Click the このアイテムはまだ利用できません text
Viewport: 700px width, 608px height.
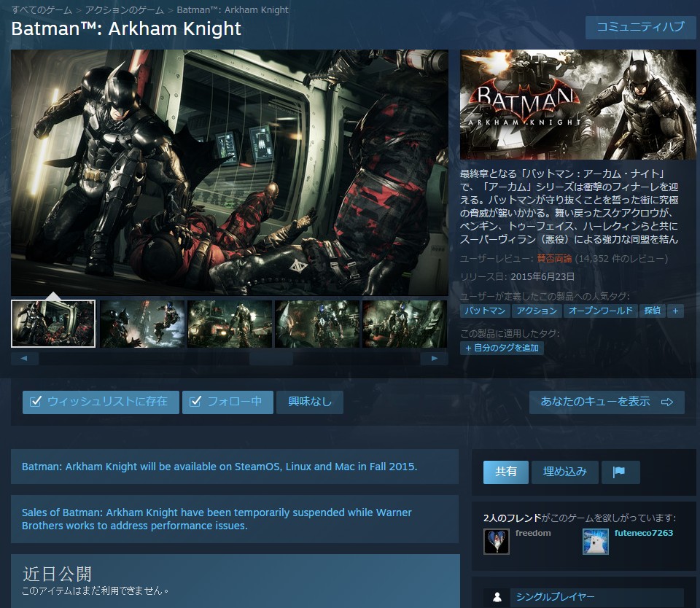pyautogui.click(x=95, y=591)
